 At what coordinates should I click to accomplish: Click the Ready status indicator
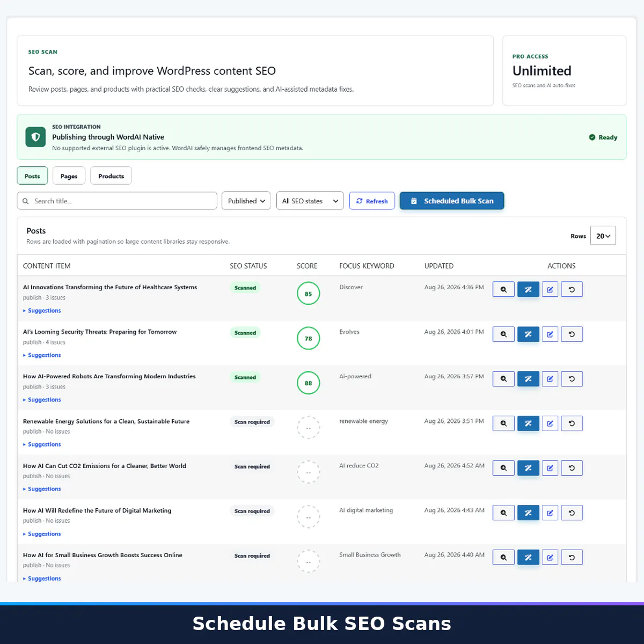[x=603, y=137]
